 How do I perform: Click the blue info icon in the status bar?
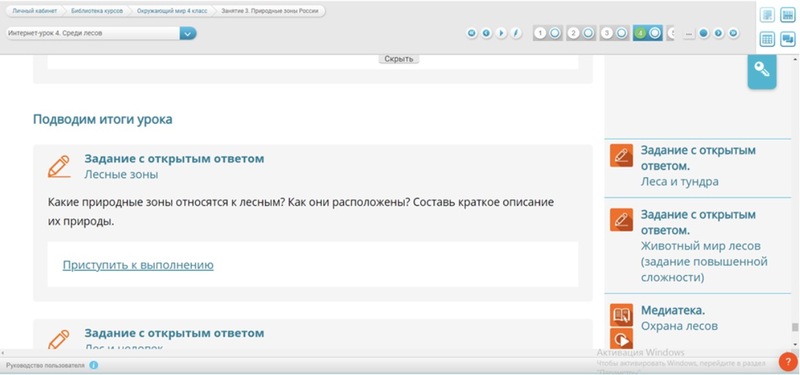94,365
